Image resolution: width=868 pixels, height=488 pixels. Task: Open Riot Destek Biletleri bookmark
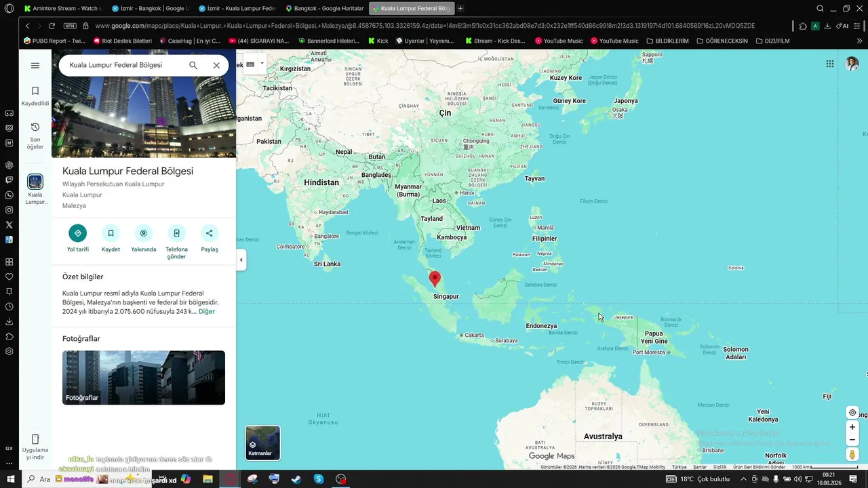point(122,41)
